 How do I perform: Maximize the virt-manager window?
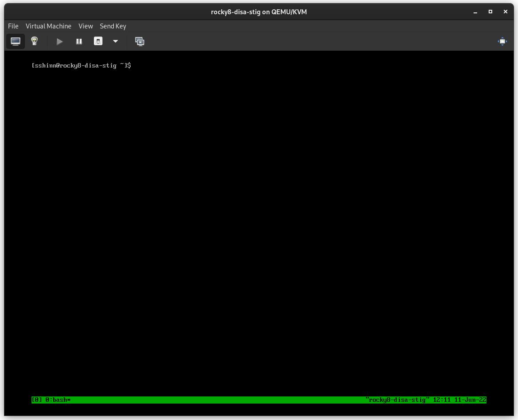pos(490,12)
